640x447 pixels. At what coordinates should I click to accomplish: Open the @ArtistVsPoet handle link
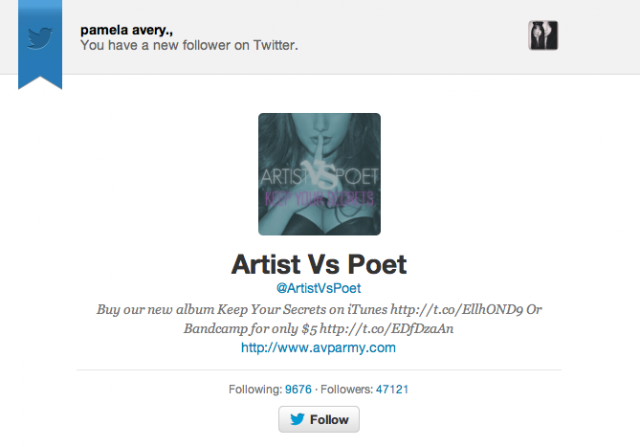[318, 288]
